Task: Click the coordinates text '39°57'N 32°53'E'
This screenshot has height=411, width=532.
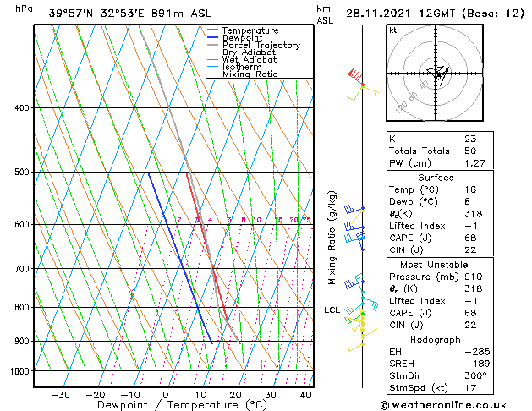Action: [x=96, y=14]
